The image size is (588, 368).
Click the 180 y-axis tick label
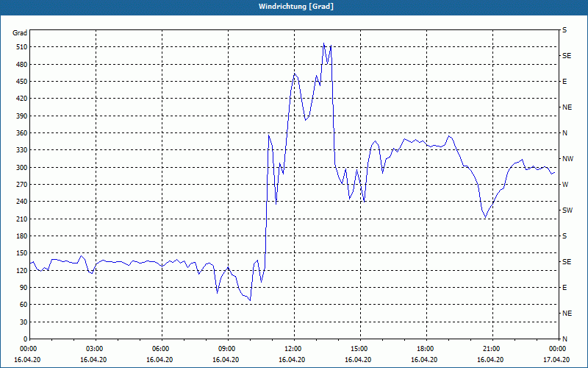(x=22, y=236)
